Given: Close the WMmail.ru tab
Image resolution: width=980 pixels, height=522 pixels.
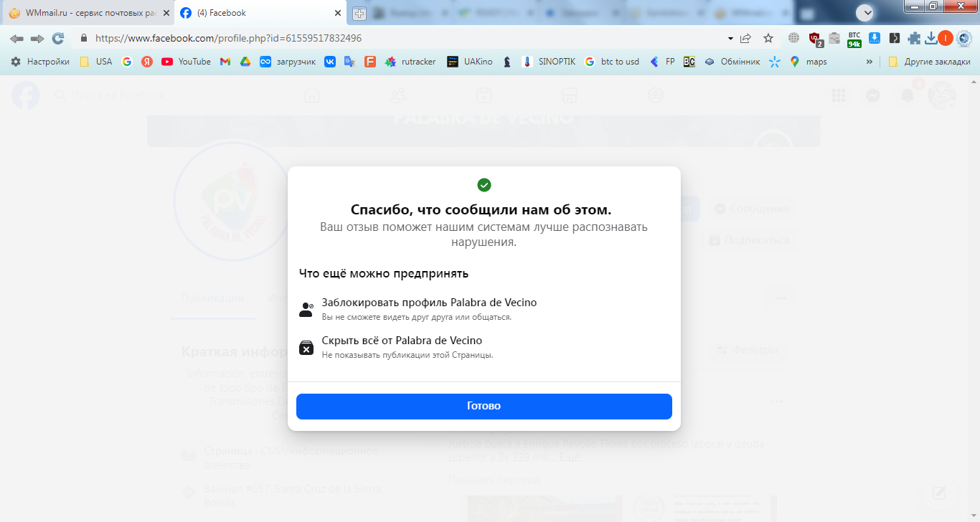Looking at the screenshot, I should click(166, 13).
